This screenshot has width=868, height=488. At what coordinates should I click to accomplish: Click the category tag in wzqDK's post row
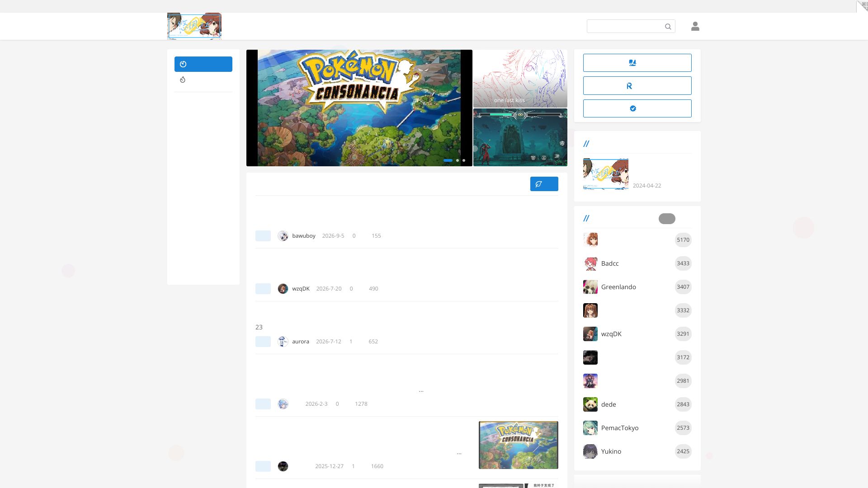point(263,289)
